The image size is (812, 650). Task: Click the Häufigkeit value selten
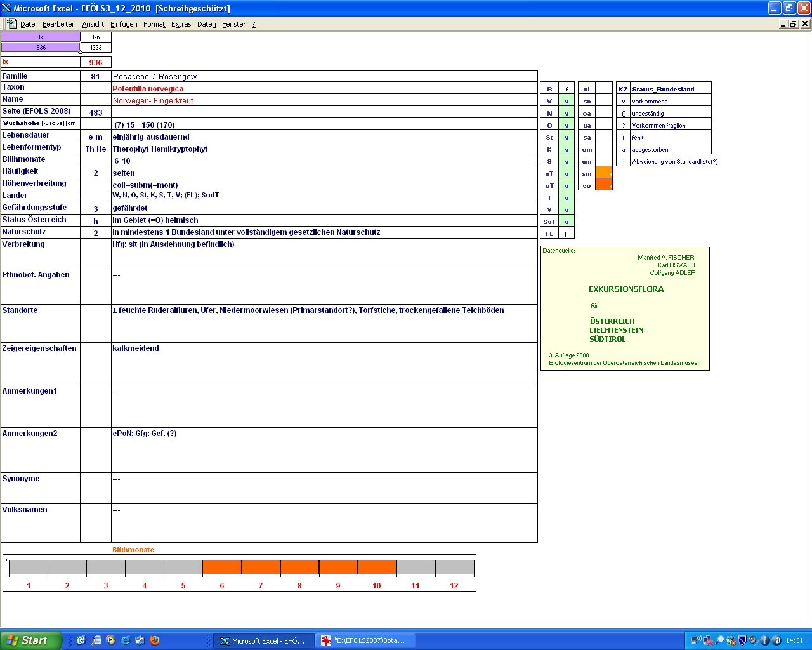(124, 173)
